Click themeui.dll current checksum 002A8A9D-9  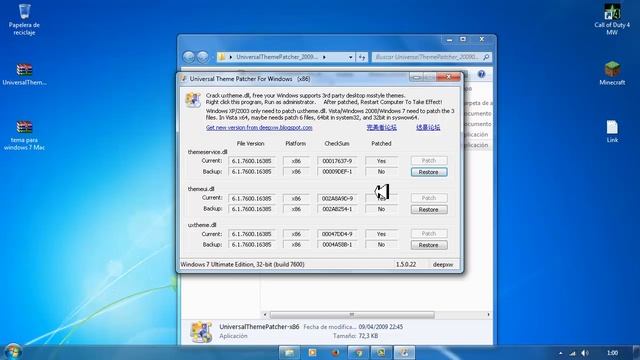337,198
